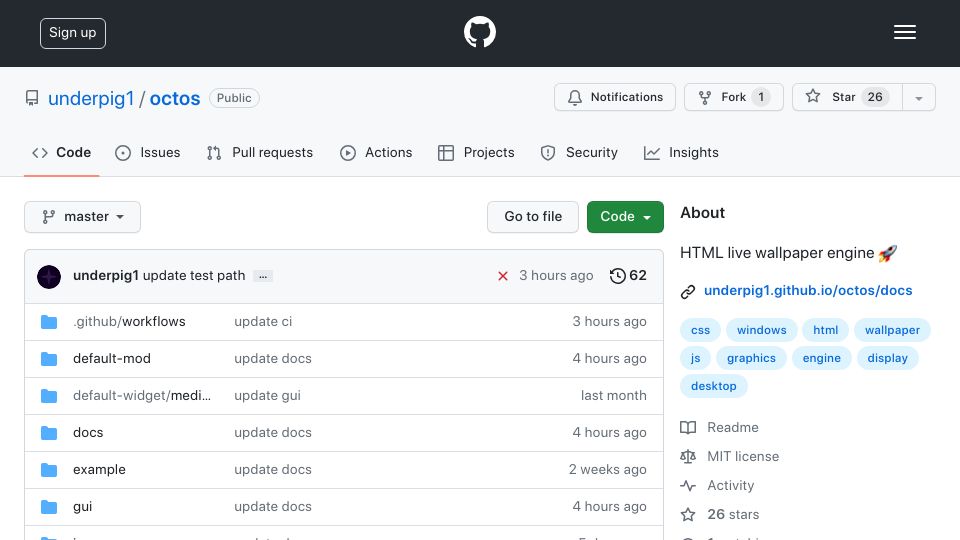The height and width of the screenshot is (540, 960).
Task: Star the repository with the Star button
Action: point(847,97)
